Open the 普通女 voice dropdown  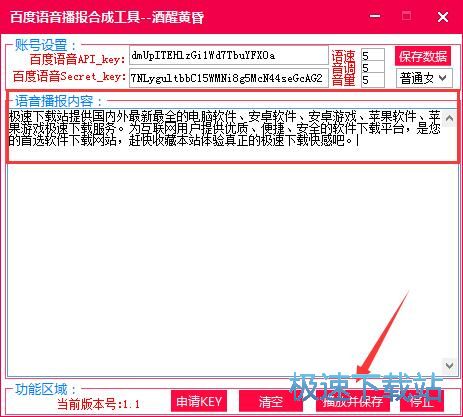tap(424, 78)
